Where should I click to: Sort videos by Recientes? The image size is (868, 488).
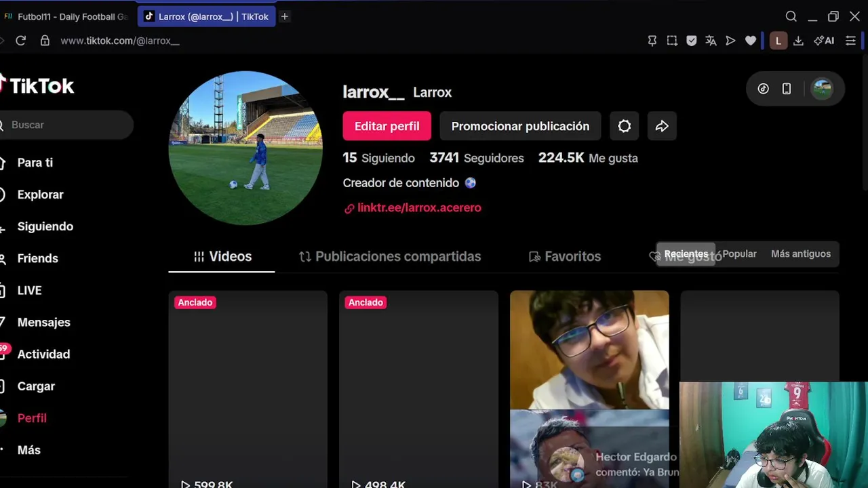point(686,254)
